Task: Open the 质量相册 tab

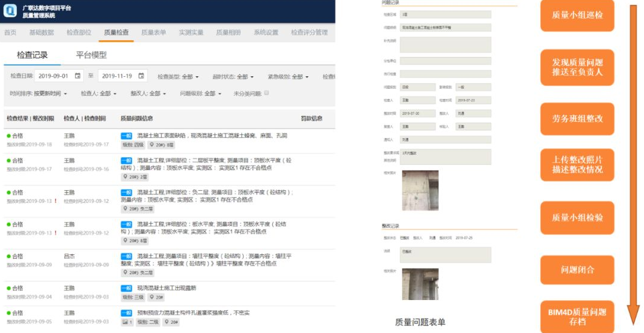Action: point(228,32)
